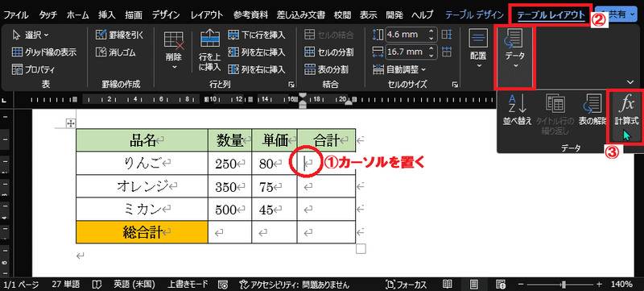Click 下に行を挿入 insert row below

pyautogui.click(x=257, y=35)
